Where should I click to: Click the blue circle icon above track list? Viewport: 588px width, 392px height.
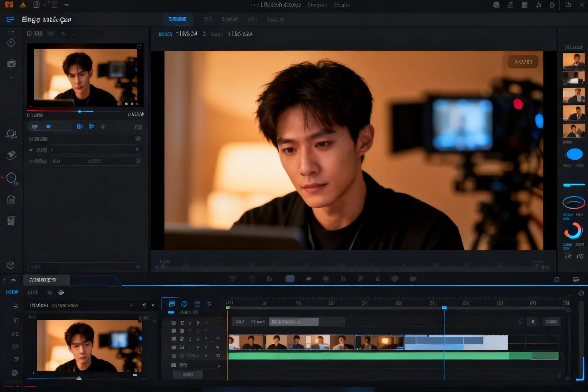click(184, 304)
